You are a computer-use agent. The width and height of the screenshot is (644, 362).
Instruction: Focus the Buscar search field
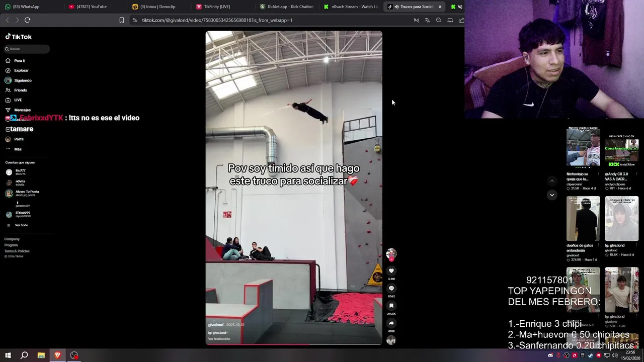pyautogui.click(x=27, y=49)
